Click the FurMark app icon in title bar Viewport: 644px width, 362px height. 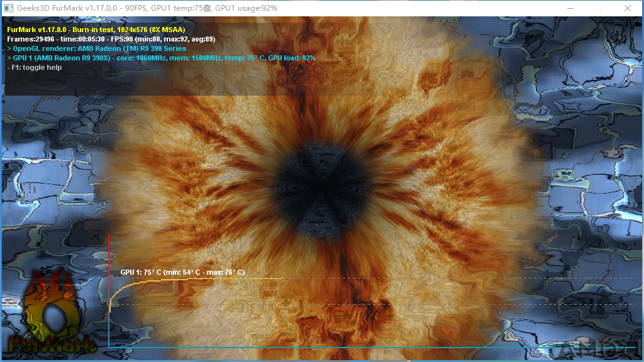pyautogui.click(x=8, y=8)
